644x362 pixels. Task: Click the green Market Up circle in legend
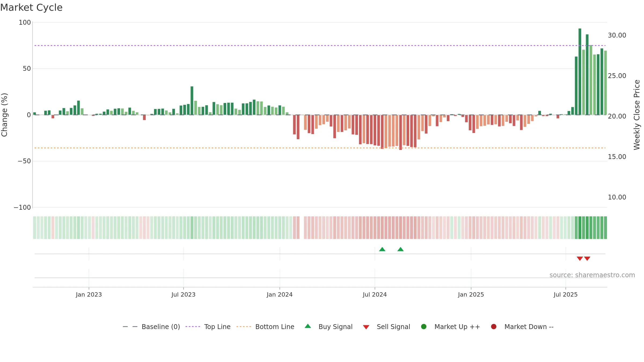(x=424, y=327)
